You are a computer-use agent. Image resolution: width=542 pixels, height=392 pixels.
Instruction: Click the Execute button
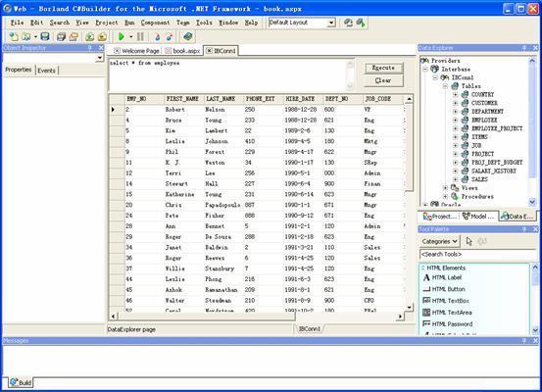(x=383, y=68)
